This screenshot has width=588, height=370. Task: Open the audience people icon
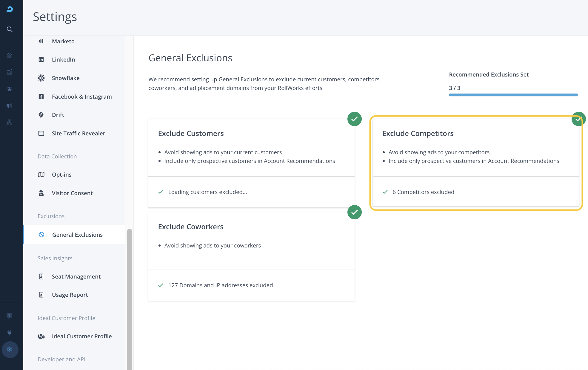10,89
